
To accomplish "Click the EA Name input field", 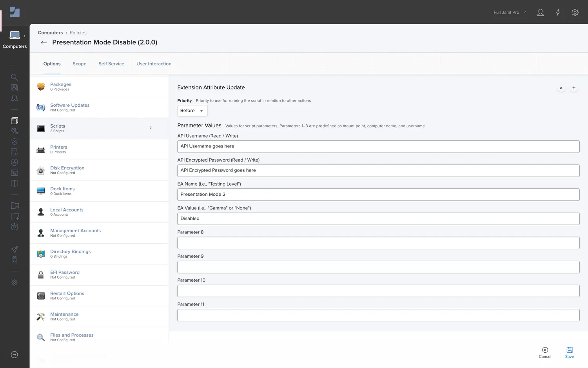I will click(x=378, y=195).
